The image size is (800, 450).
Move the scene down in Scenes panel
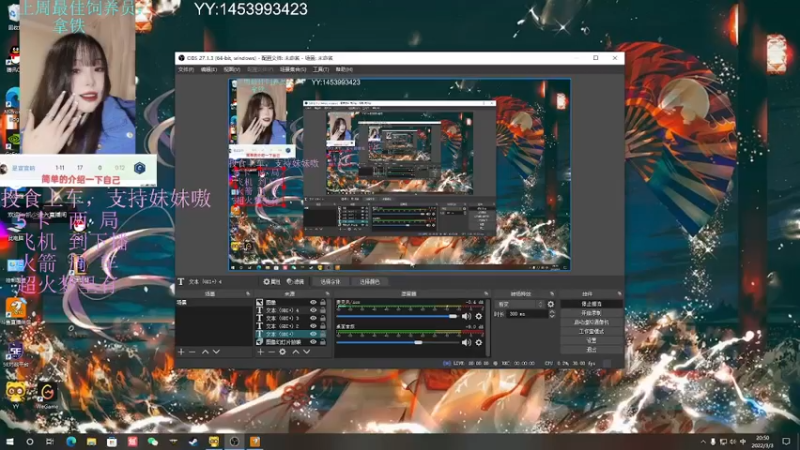[x=216, y=352]
